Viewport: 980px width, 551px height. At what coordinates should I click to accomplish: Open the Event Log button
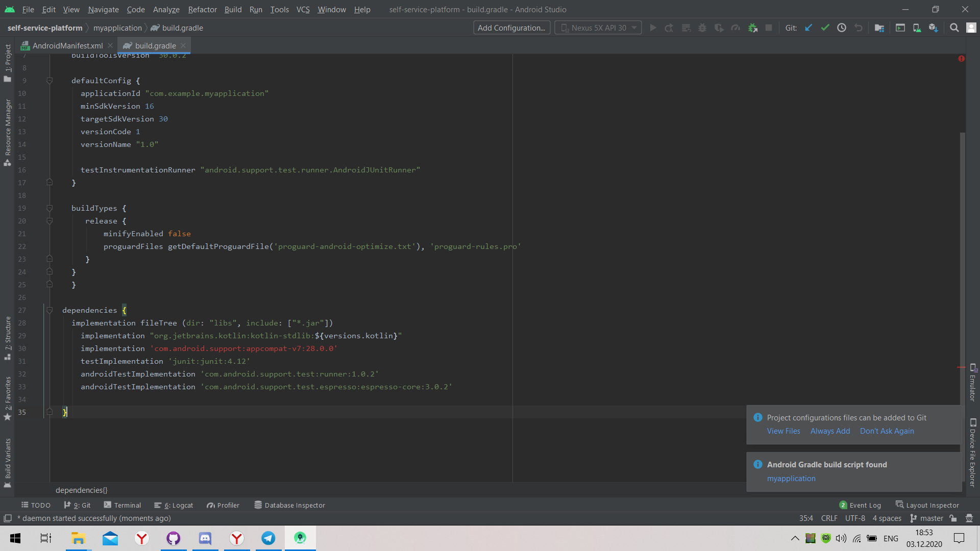click(x=860, y=505)
